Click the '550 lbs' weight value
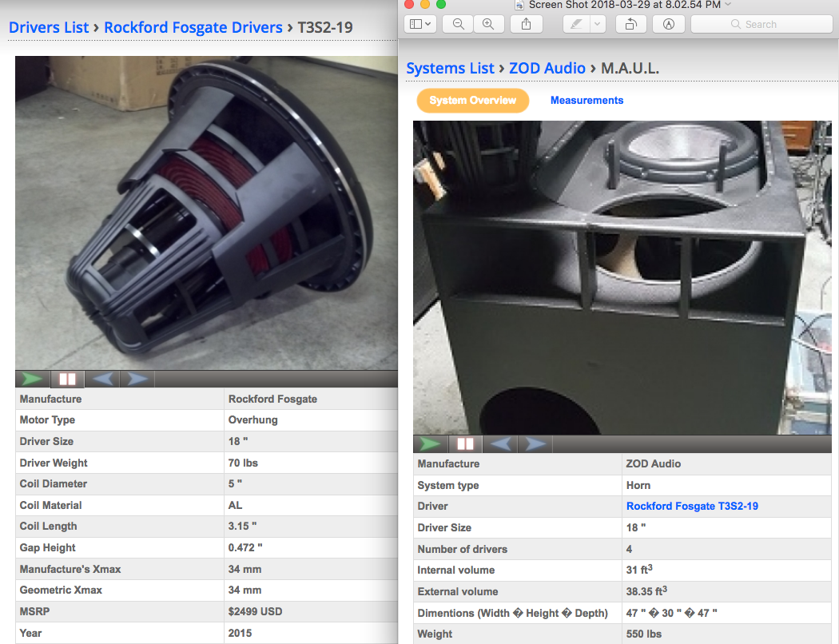The width and height of the screenshot is (839, 644). point(644,634)
